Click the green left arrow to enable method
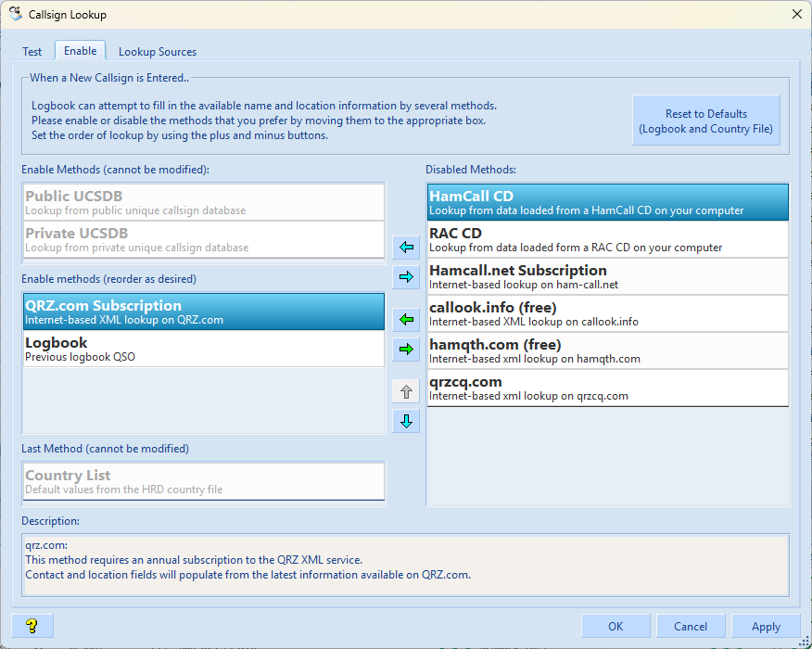 point(406,319)
